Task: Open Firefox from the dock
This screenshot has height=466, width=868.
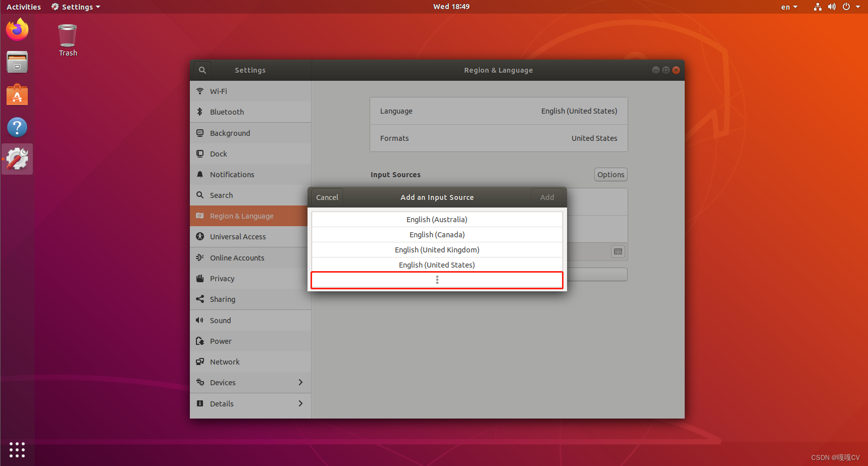Action: click(17, 29)
